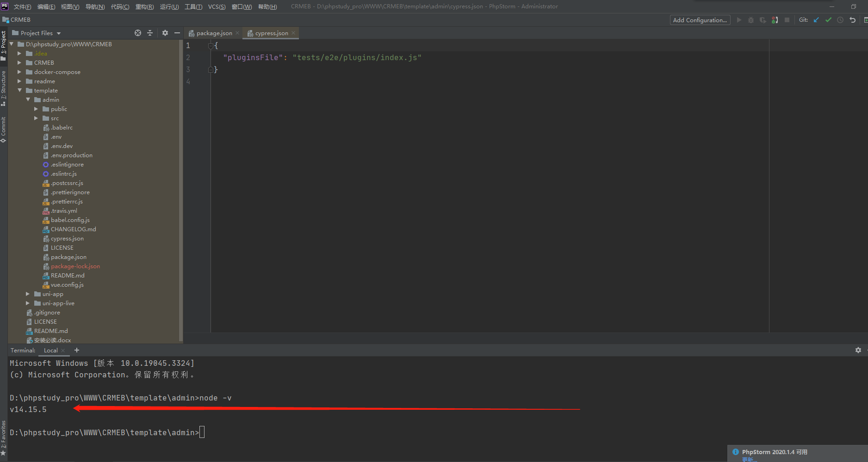
Task: Click the Run configuration play icon
Action: click(739, 20)
